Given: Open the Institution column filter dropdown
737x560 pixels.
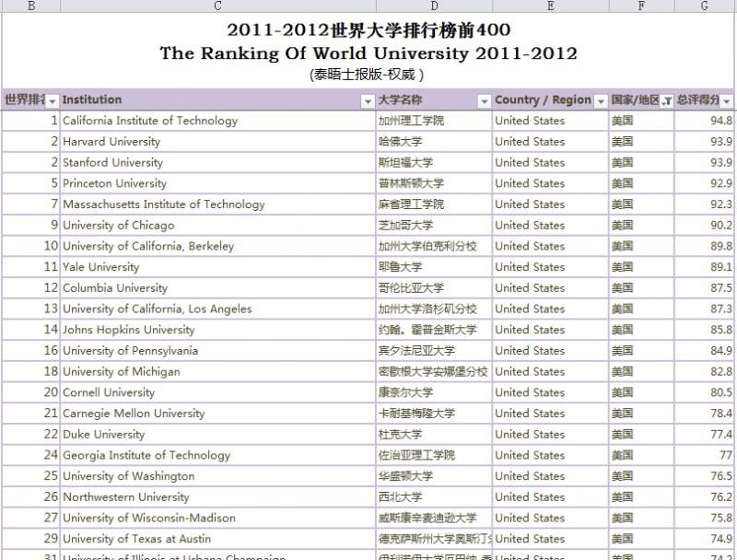Looking at the screenshot, I should (368, 101).
